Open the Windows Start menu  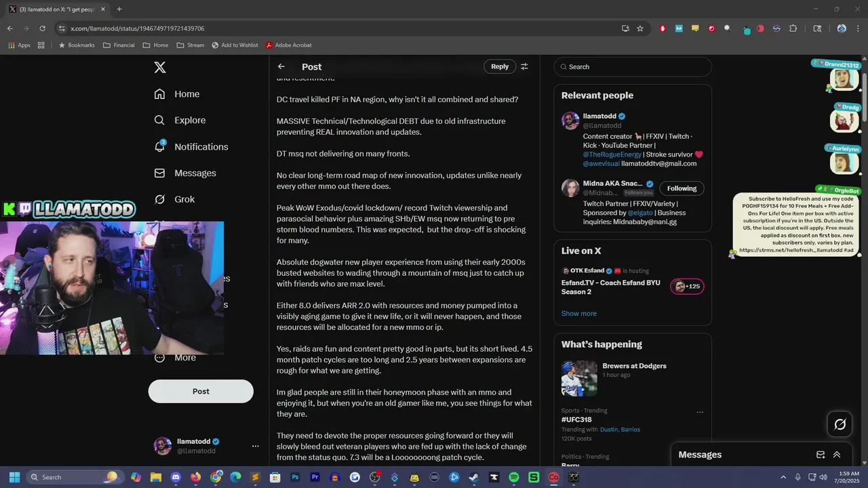14,477
